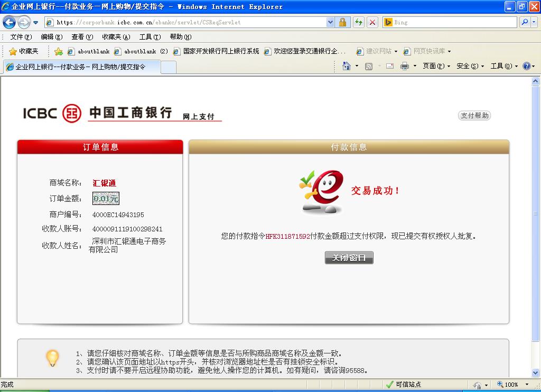Open the aboutblank (2) favorite link

pos(141,51)
